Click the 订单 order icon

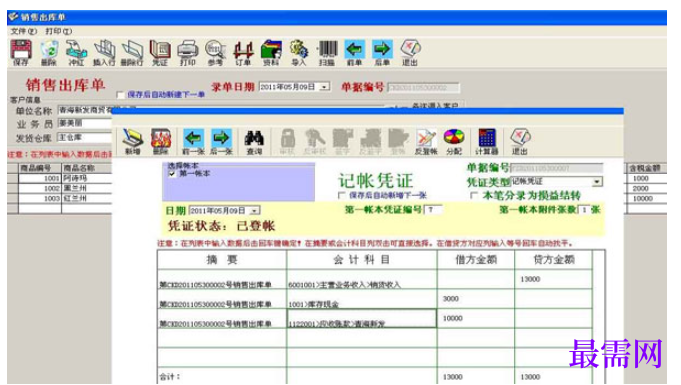click(x=243, y=53)
